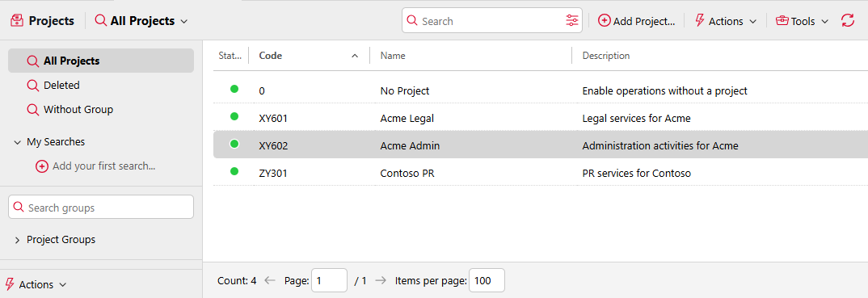Sort by Code column header
Image resolution: width=868 pixels, height=298 pixels.
coord(271,56)
